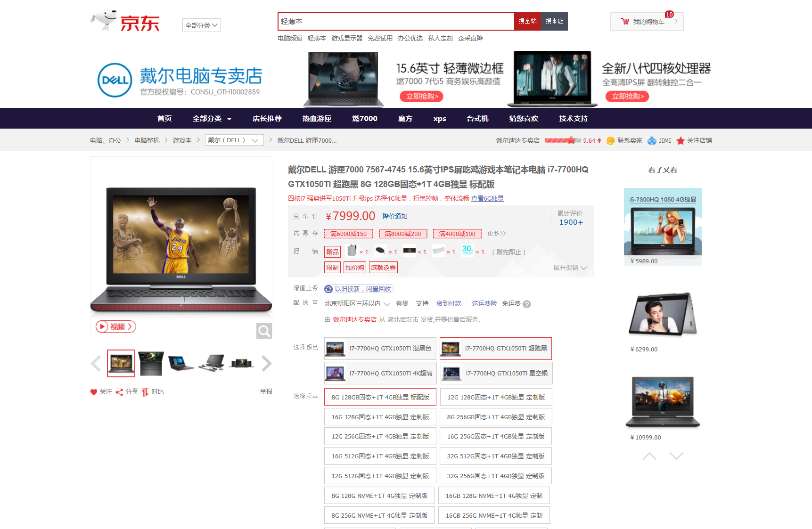
Task: Expand the 展开促销 promotions section
Action: [570, 268]
